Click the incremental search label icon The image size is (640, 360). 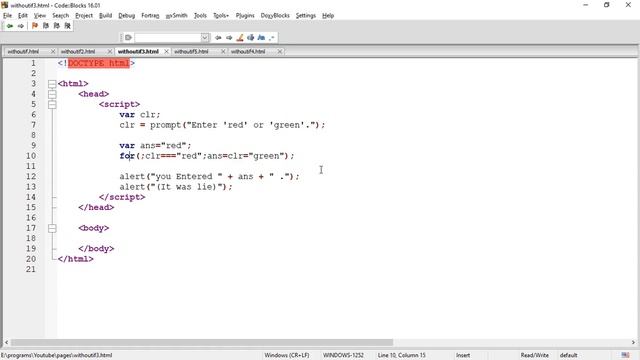(128, 38)
